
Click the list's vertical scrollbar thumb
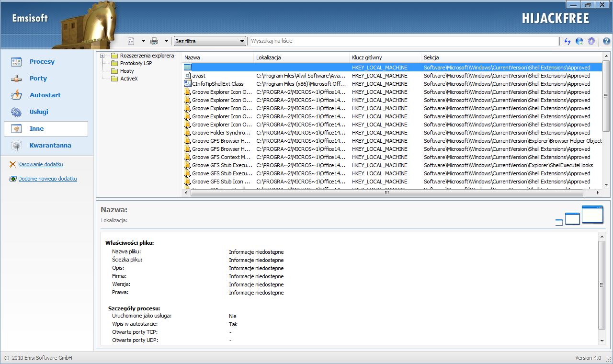tap(606, 96)
